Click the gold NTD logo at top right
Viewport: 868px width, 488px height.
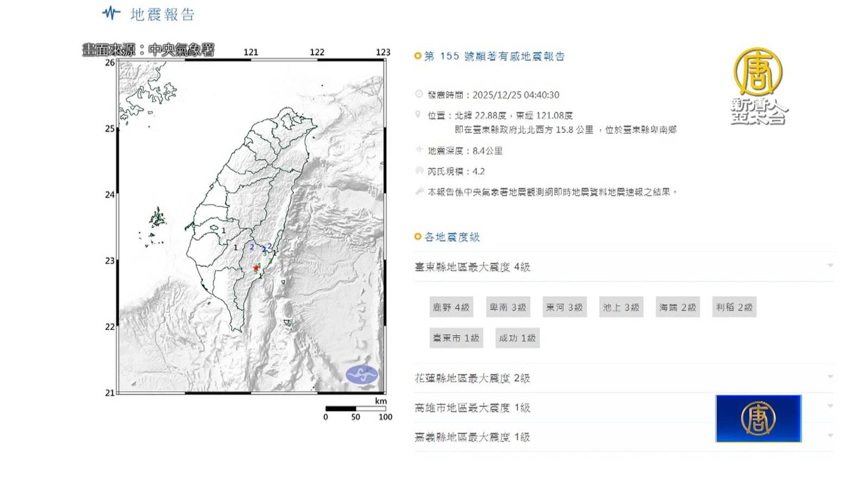coord(758,72)
